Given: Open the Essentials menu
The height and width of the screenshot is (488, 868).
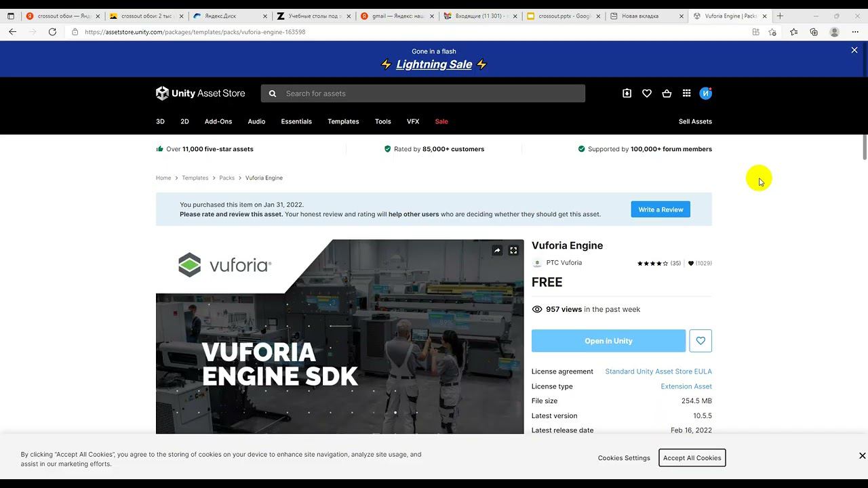Looking at the screenshot, I should click(x=296, y=121).
